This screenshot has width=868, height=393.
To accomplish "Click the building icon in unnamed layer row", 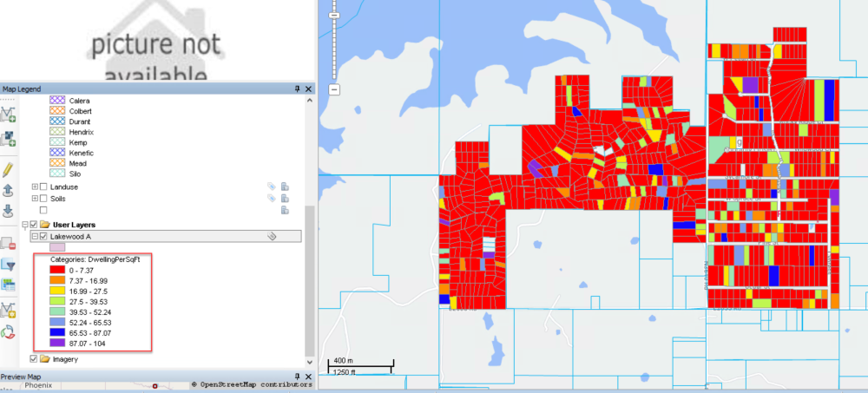I will tap(285, 210).
